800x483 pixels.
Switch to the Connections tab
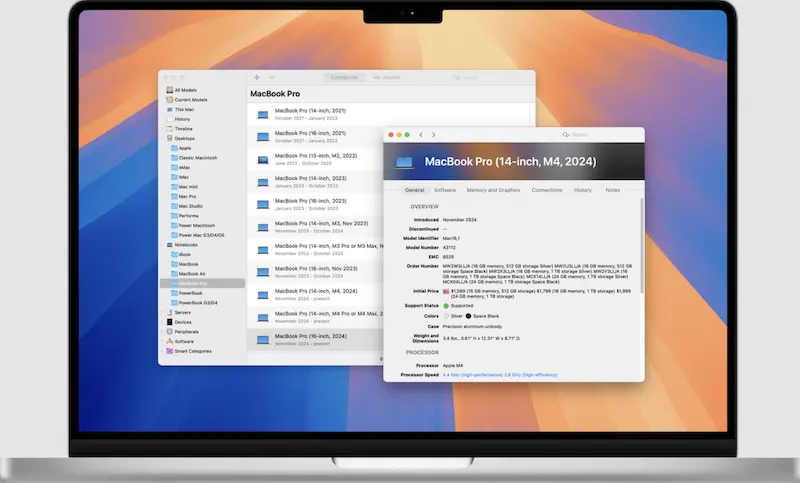pyautogui.click(x=547, y=190)
